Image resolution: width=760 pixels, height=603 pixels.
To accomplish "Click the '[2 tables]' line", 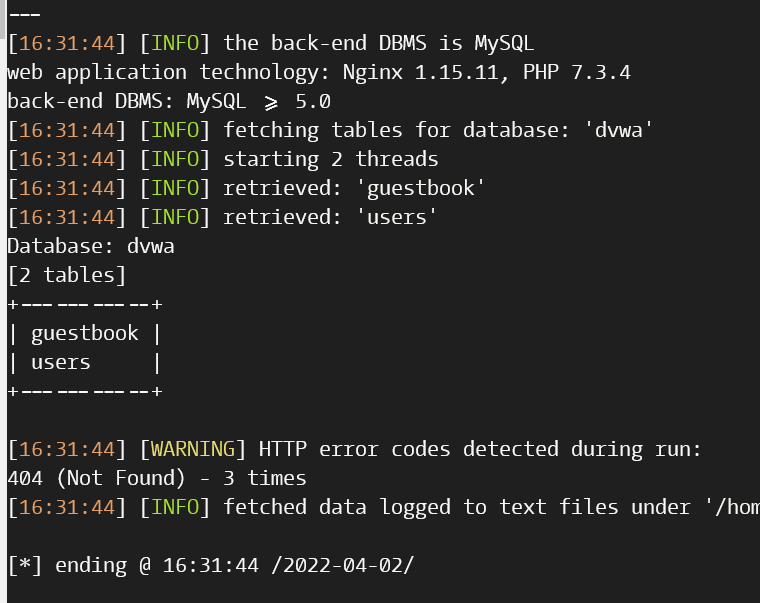I will coord(67,275).
